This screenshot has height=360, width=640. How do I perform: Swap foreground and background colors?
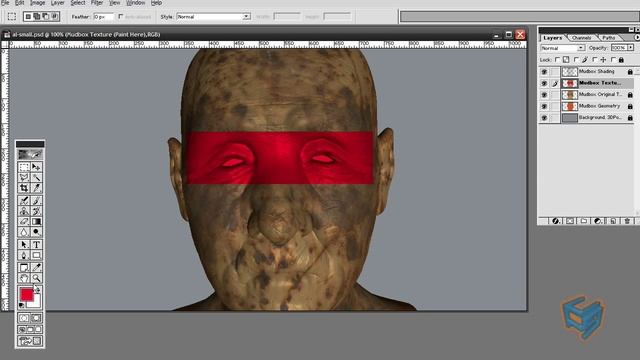pos(37,289)
